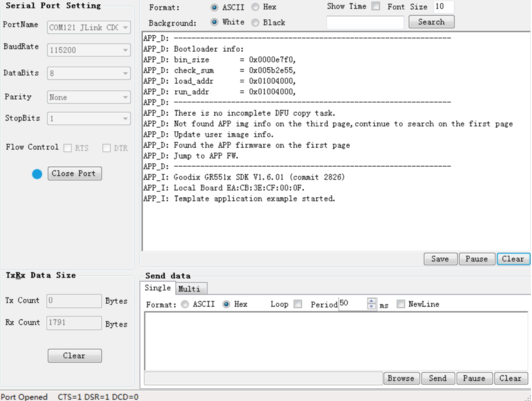Click Save to store received log
532x401 pixels.
440,259
